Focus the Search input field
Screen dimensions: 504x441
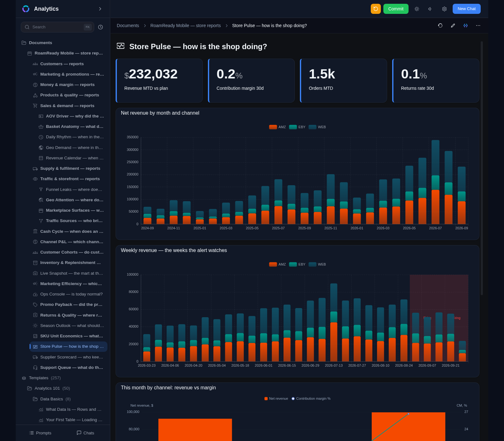point(57,27)
